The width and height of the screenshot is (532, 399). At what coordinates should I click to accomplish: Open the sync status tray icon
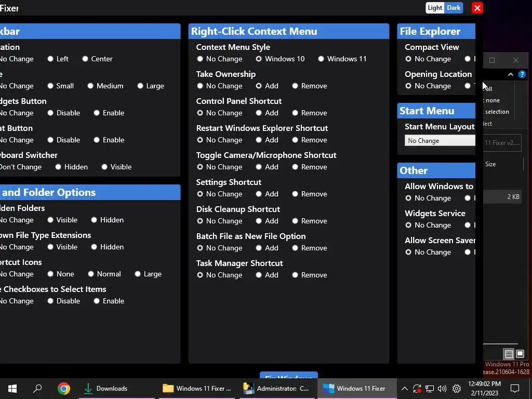pos(417,389)
